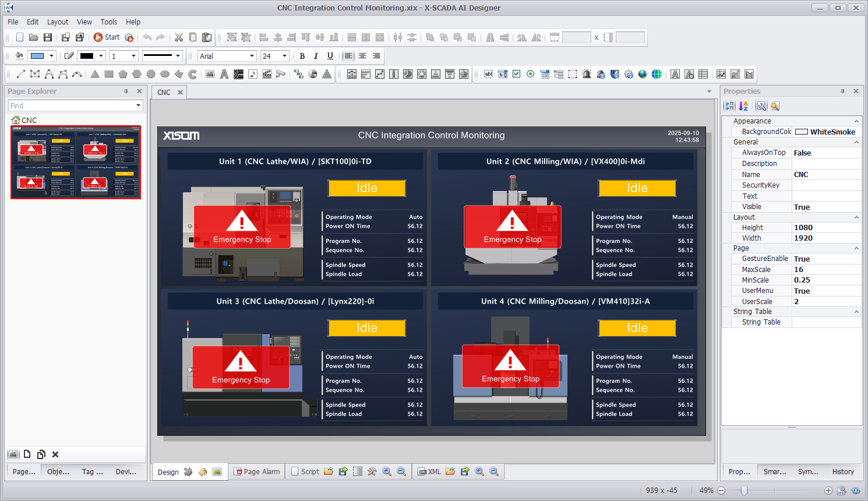Select the Text 'A' tool
Viewport: 868px width, 501px height.
[224, 74]
